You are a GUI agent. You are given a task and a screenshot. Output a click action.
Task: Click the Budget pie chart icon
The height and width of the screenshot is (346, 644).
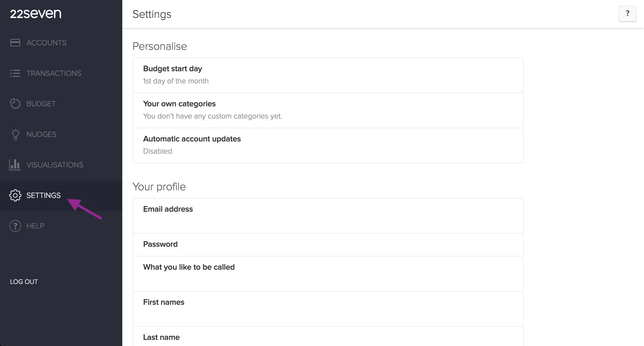(15, 104)
